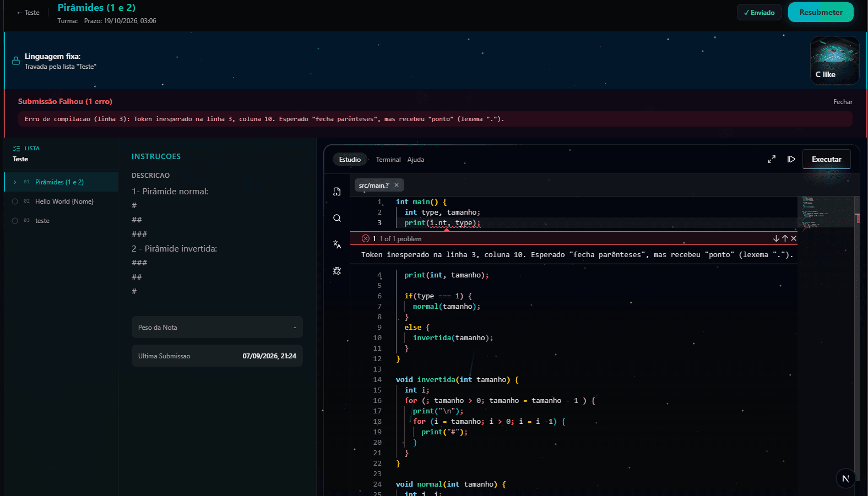Close the src/main.? file tab
The width and height of the screenshot is (868, 496).
click(x=397, y=185)
